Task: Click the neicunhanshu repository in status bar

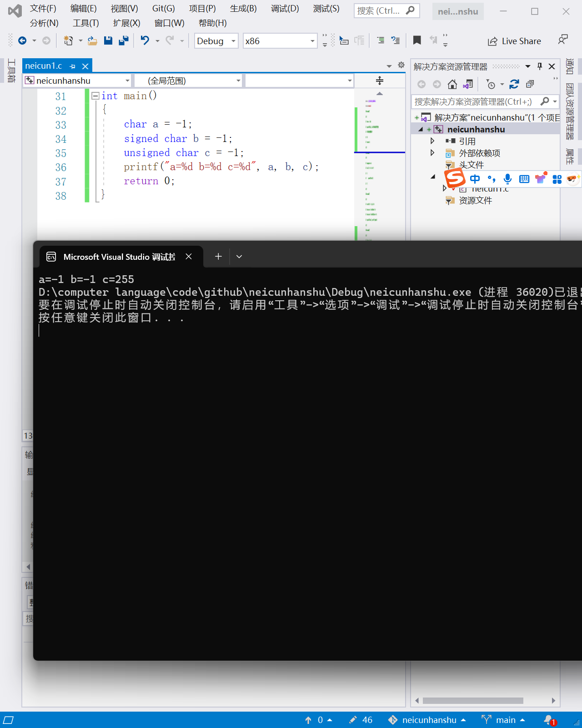Action: pos(427,720)
